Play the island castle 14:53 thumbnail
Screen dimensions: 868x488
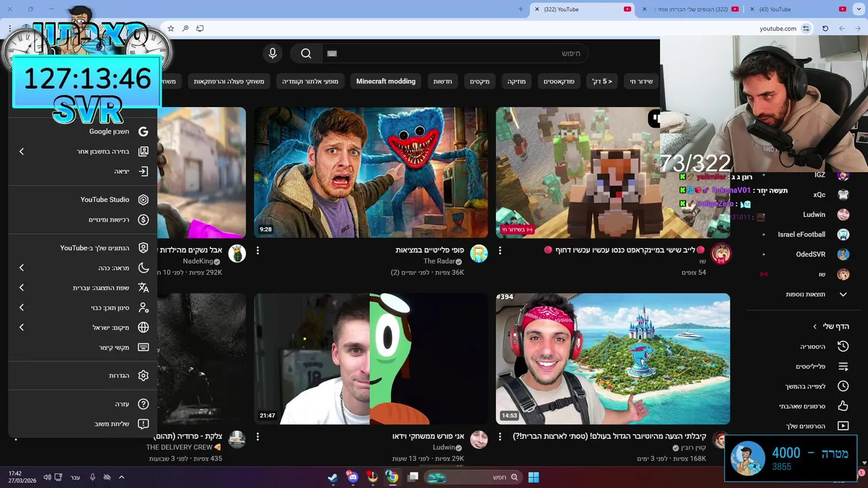(613, 359)
